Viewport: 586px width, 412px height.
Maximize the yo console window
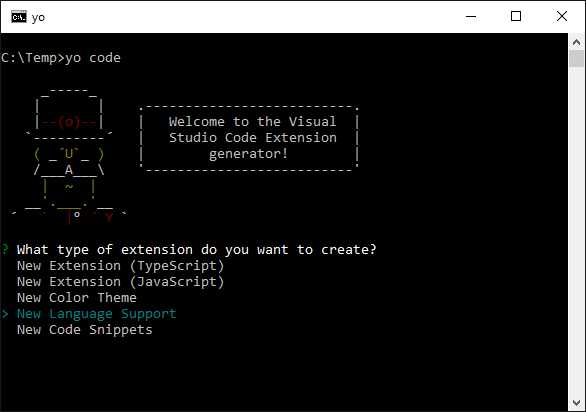tap(516, 16)
